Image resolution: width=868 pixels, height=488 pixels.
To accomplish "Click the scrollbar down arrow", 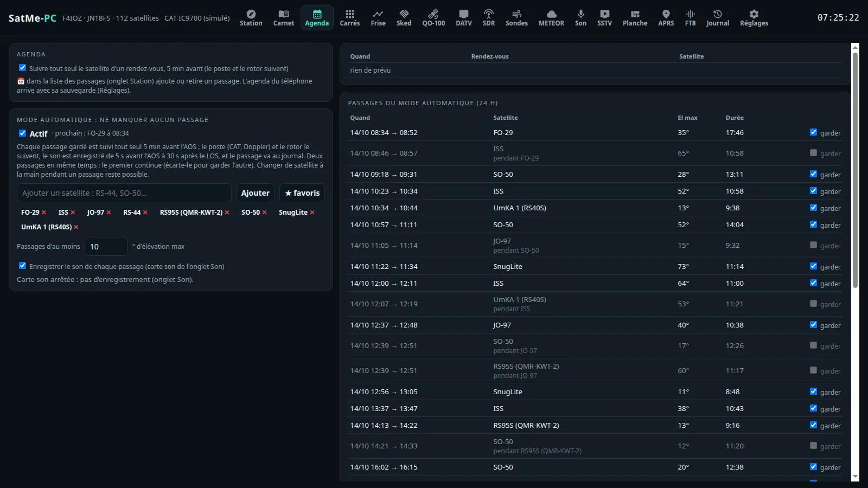I will pos(855,477).
